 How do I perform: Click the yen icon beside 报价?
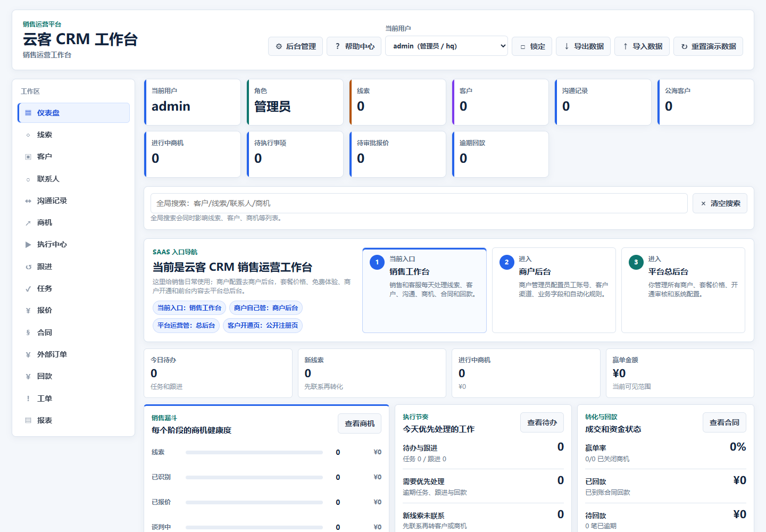pos(28,311)
